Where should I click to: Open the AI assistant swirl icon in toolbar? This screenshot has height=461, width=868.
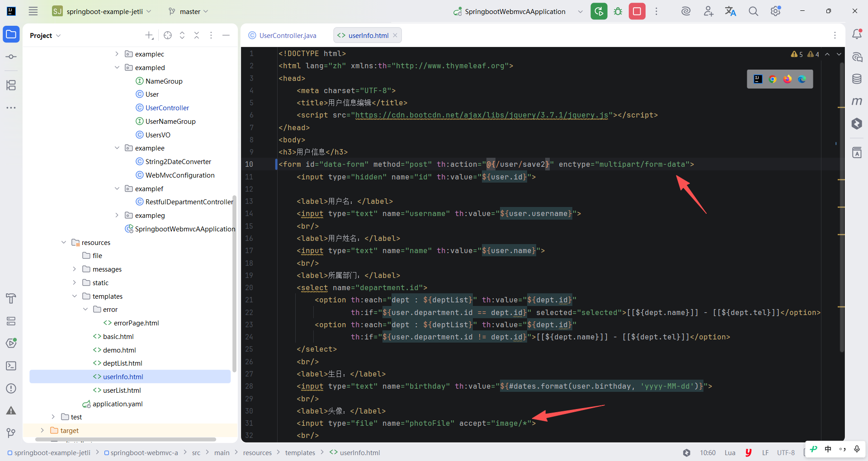(686, 11)
